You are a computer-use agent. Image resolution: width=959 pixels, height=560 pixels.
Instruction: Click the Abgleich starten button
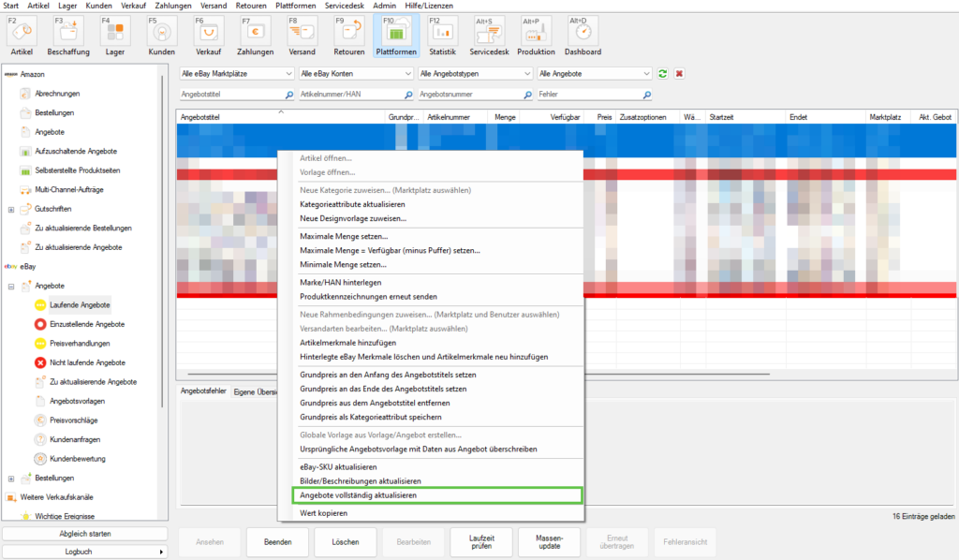point(83,532)
